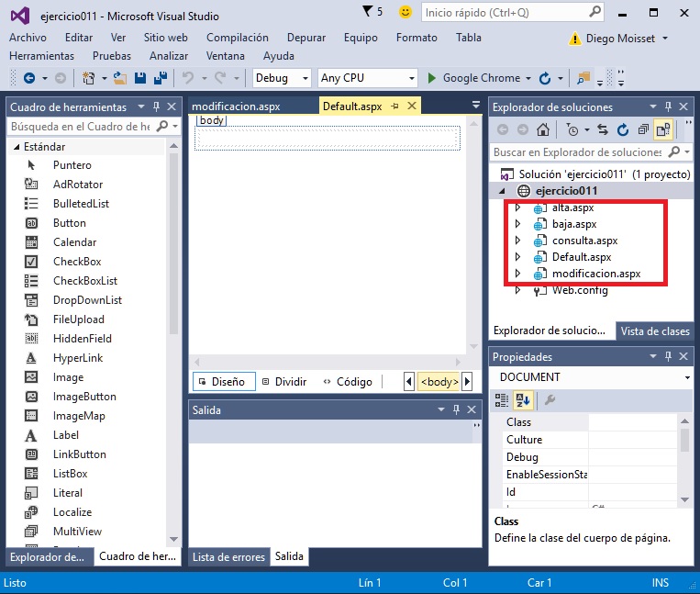Click the pending changes filter clock icon
Viewport: 700px width, 594px height.
click(x=572, y=130)
